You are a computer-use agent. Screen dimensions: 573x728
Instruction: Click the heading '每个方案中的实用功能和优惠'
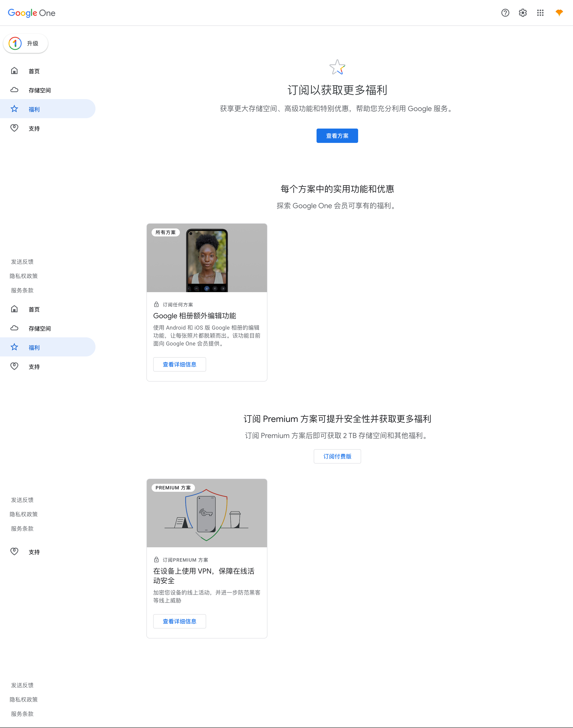click(x=337, y=189)
